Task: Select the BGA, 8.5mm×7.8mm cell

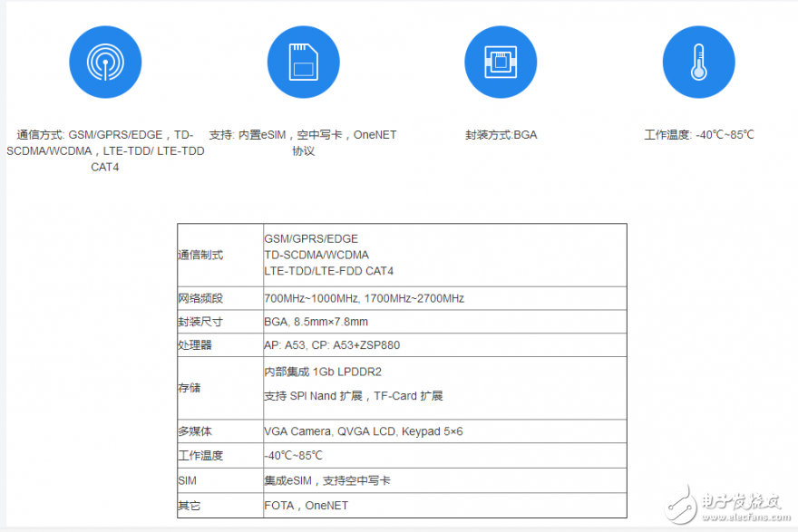Action: tap(316, 322)
